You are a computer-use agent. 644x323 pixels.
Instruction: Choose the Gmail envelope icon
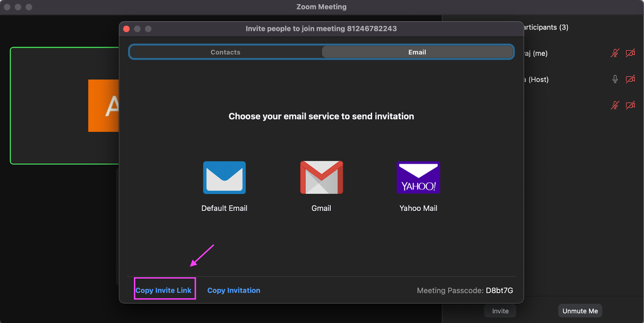(x=322, y=178)
